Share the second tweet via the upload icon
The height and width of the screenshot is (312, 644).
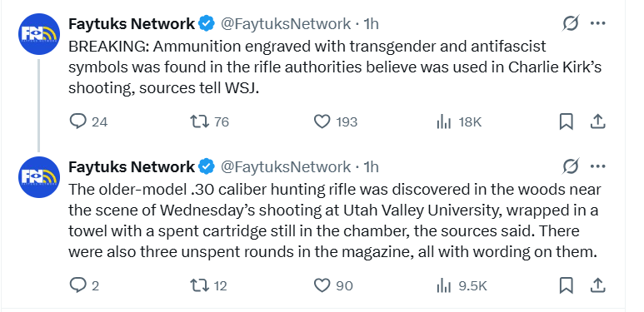(597, 285)
